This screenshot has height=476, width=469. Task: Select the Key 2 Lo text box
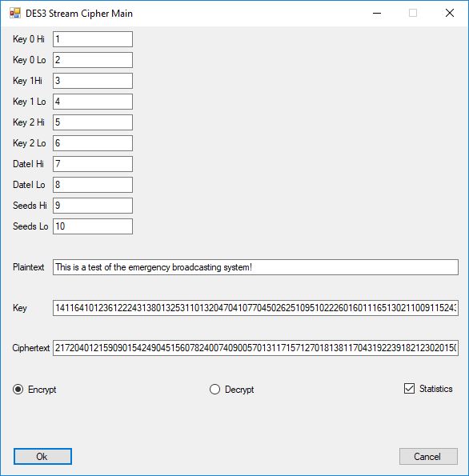tap(93, 143)
